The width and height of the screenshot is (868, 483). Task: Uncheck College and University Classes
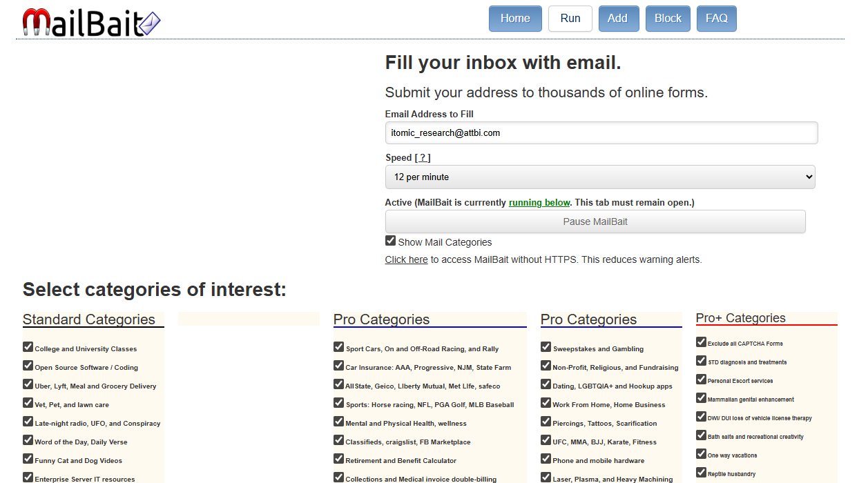pos(28,347)
